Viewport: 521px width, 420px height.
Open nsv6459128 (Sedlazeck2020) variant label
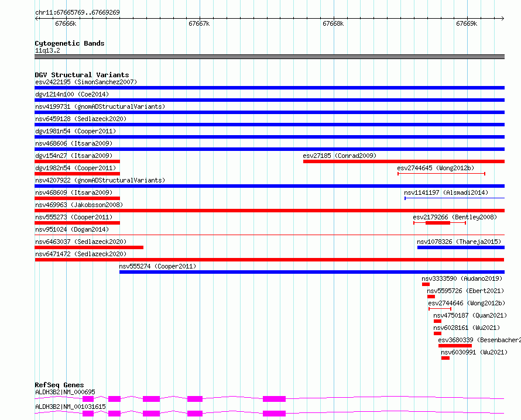click(81, 119)
